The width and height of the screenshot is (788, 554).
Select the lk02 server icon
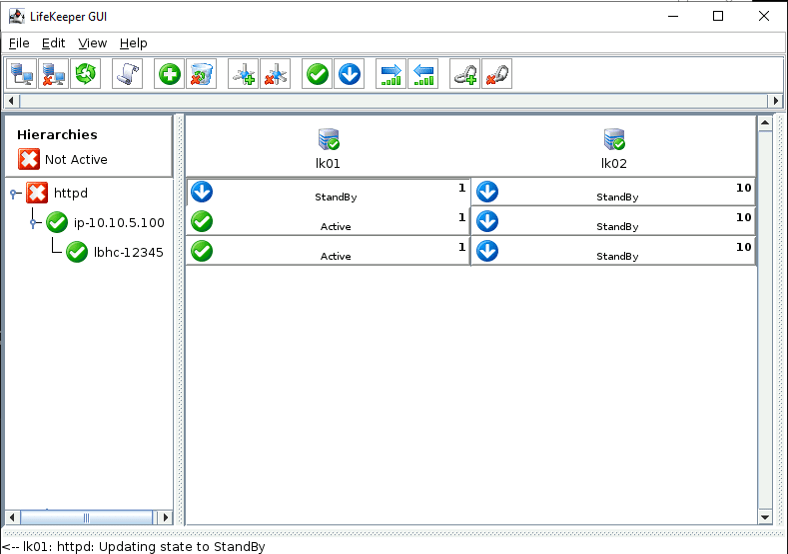614,139
